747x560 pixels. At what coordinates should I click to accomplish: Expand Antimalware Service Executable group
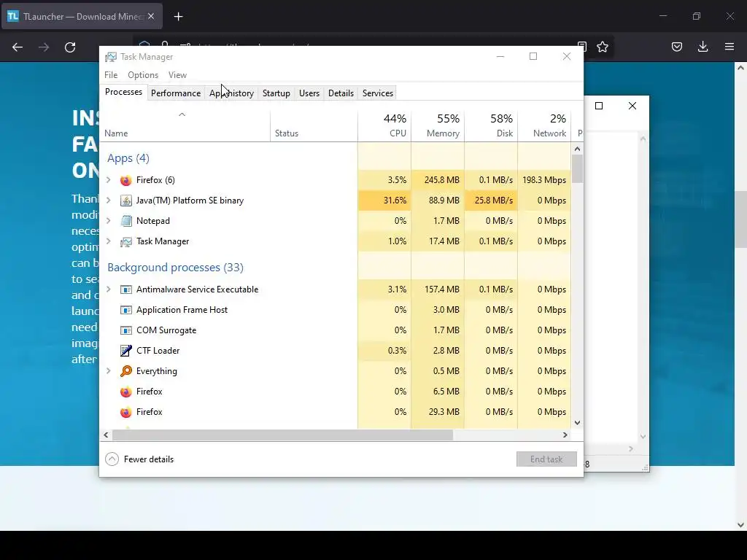coord(109,289)
